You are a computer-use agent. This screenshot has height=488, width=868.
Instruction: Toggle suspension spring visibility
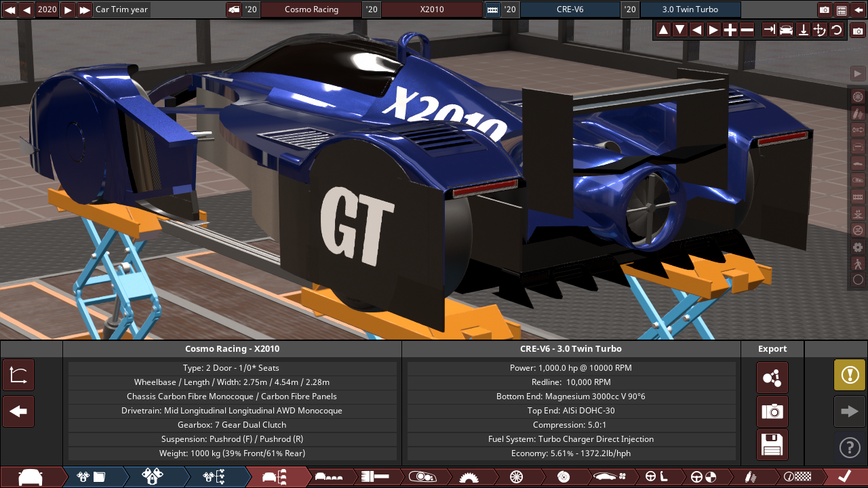858,113
